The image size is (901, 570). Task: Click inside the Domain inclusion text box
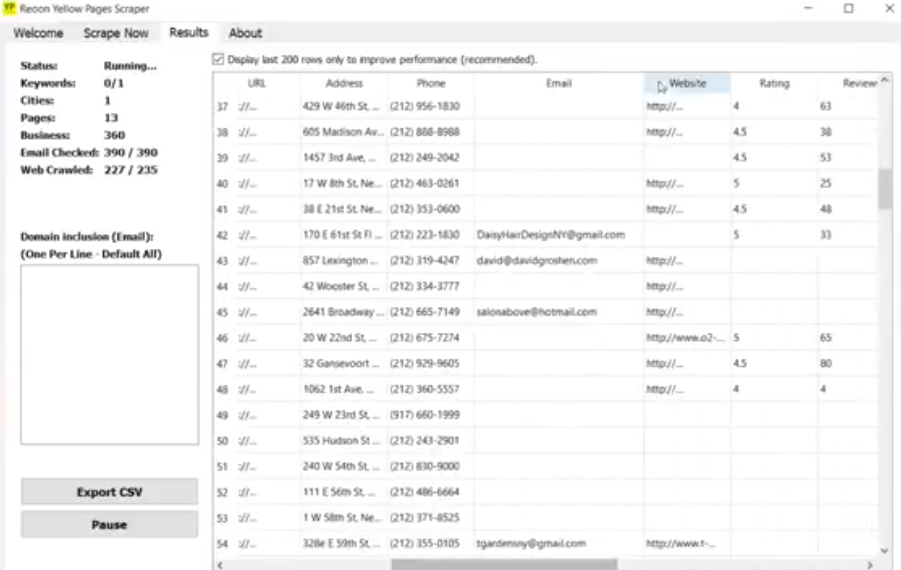109,353
